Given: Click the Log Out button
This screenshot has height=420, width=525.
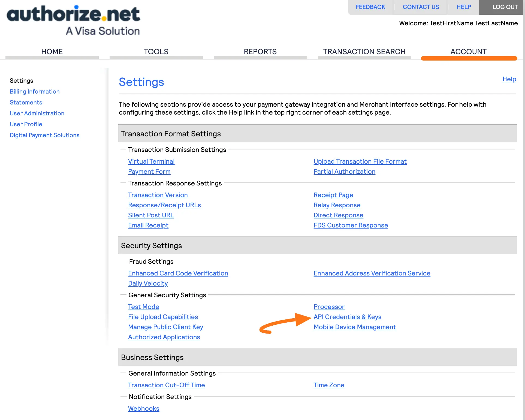Looking at the screenshot, I should pyautogui.click(x=505, y=7).
